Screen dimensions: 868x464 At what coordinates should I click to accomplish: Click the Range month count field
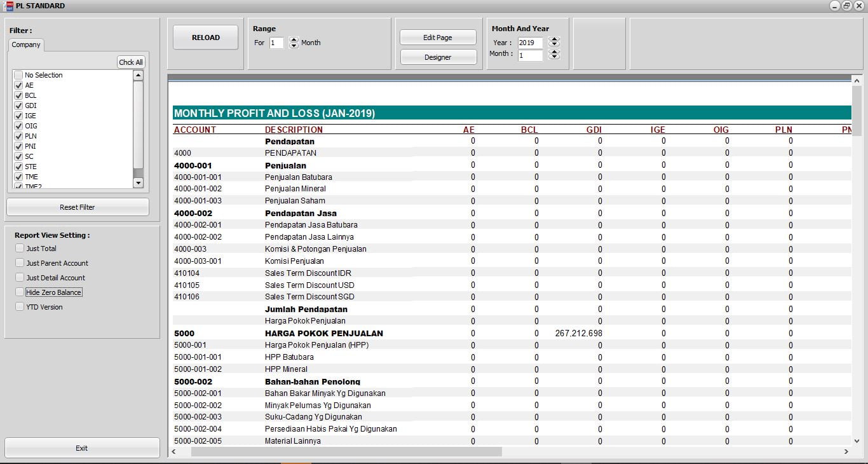click(276, 43)
